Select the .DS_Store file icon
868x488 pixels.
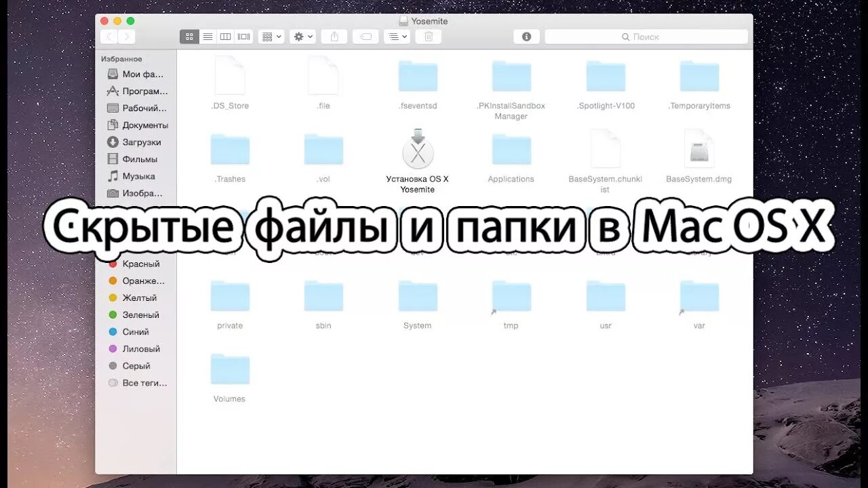coord(229,76)
